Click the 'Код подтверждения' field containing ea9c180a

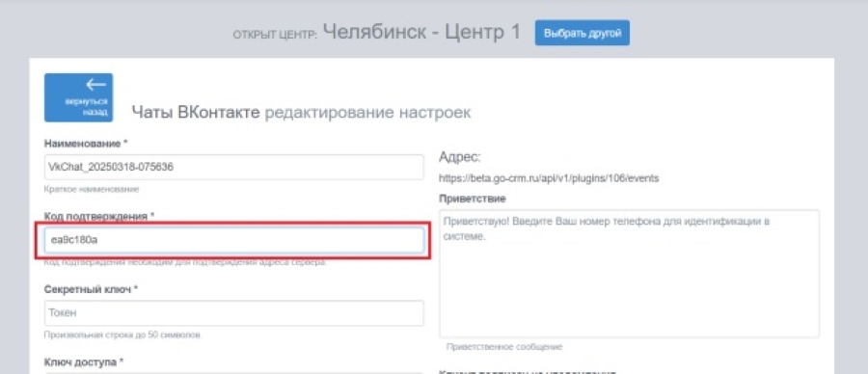coord(233,241)
